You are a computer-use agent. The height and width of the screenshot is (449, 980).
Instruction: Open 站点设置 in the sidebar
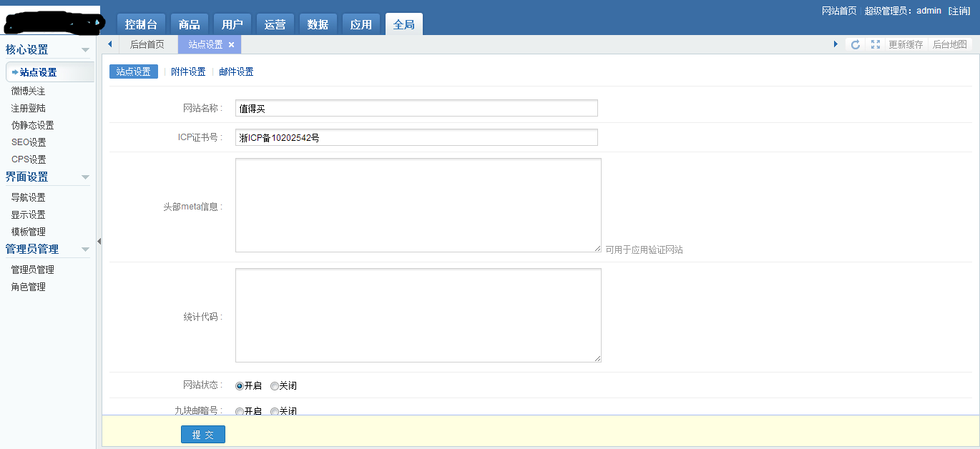[50, 72]
